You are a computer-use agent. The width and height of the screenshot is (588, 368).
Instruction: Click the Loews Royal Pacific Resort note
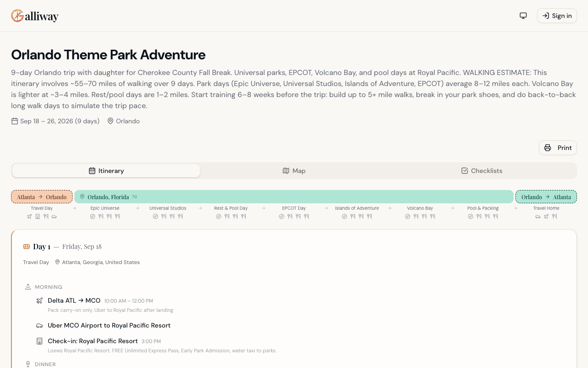(x=162, y=351)
